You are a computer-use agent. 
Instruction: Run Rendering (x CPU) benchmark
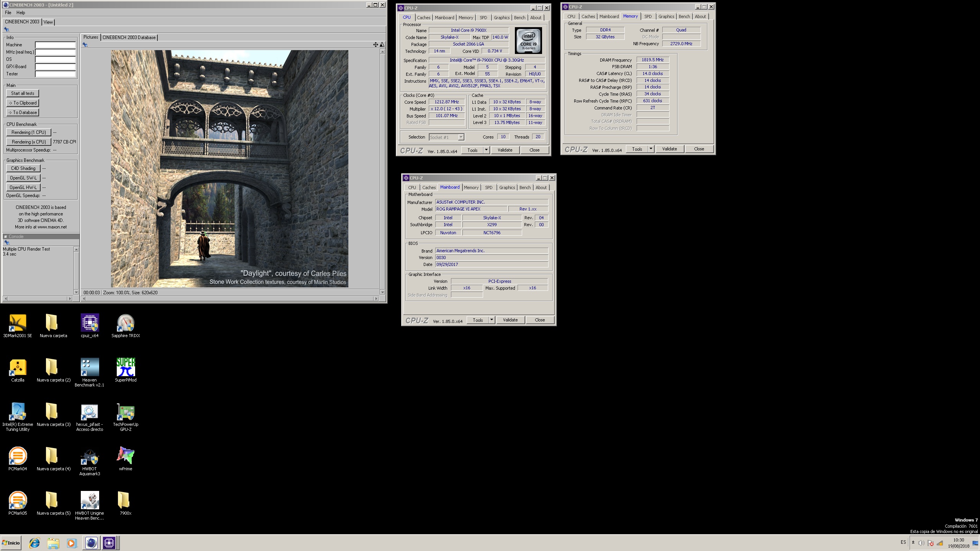tap(29, 142)
